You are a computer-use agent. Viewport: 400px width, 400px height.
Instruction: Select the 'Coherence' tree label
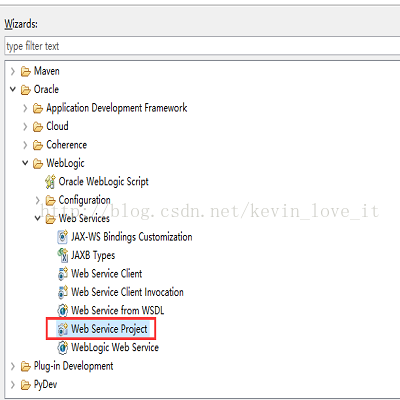click(x=67, y=145)
